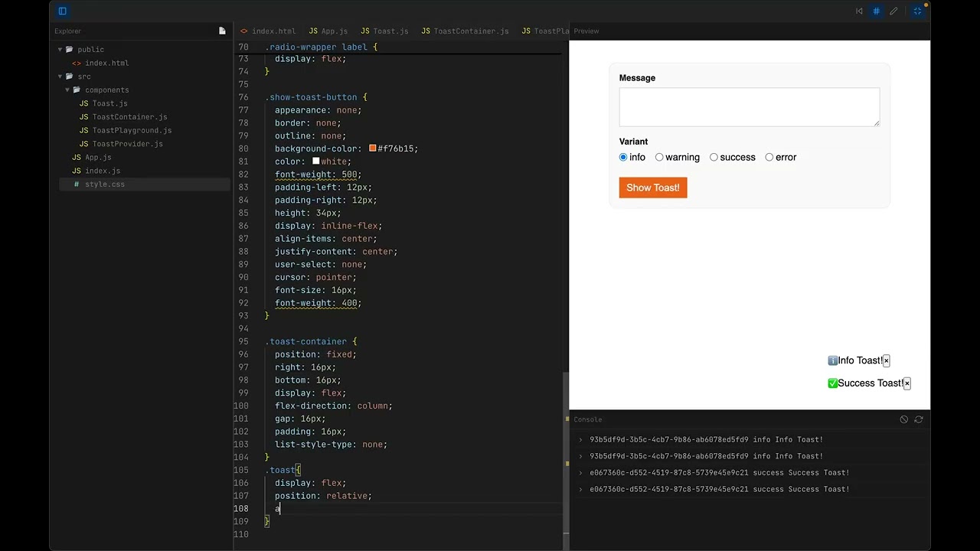
Task: Open index.js under src
Action: click(103, 171)
